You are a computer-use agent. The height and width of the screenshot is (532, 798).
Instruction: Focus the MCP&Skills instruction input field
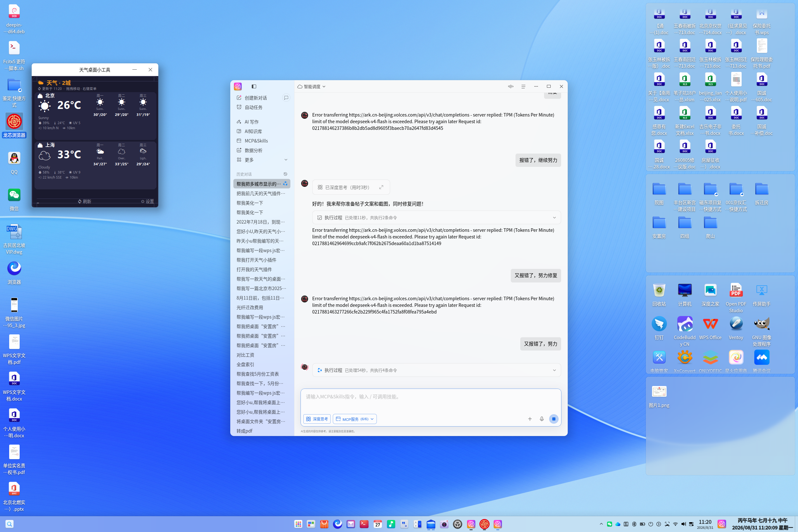(x=431, y=400)
